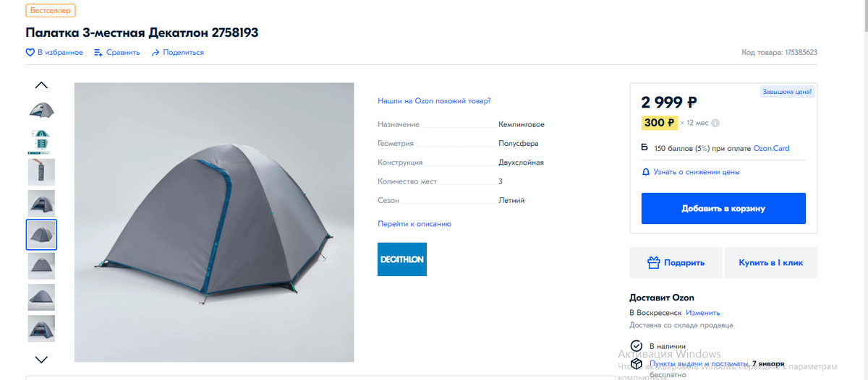868x380 pixels.
Task: Click the Б bonus points icon
Action: (644, 148)
